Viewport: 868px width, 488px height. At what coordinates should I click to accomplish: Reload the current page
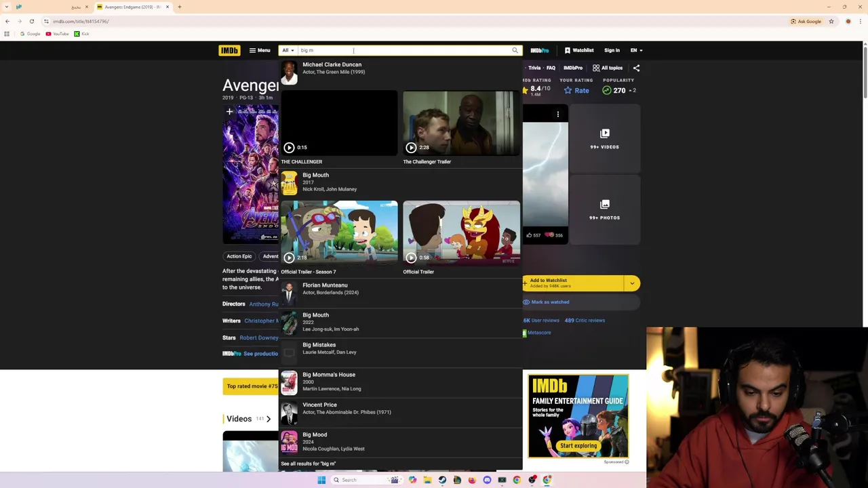31,21
